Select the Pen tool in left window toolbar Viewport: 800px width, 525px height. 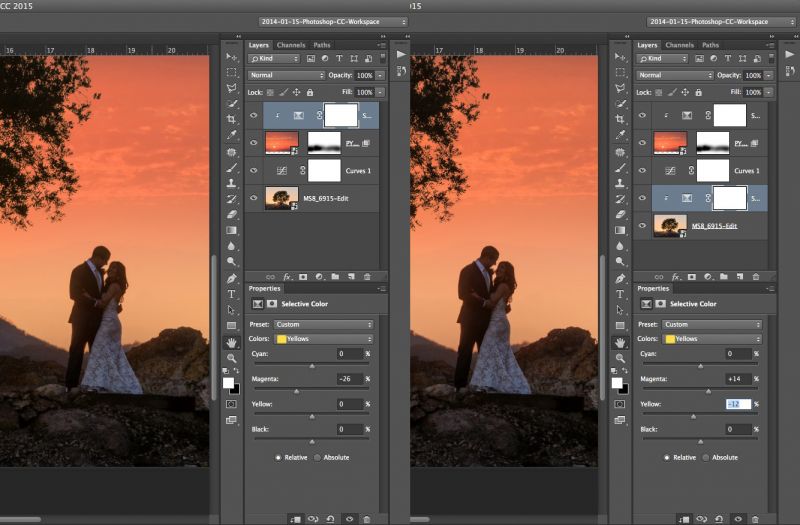coord(231,279)
